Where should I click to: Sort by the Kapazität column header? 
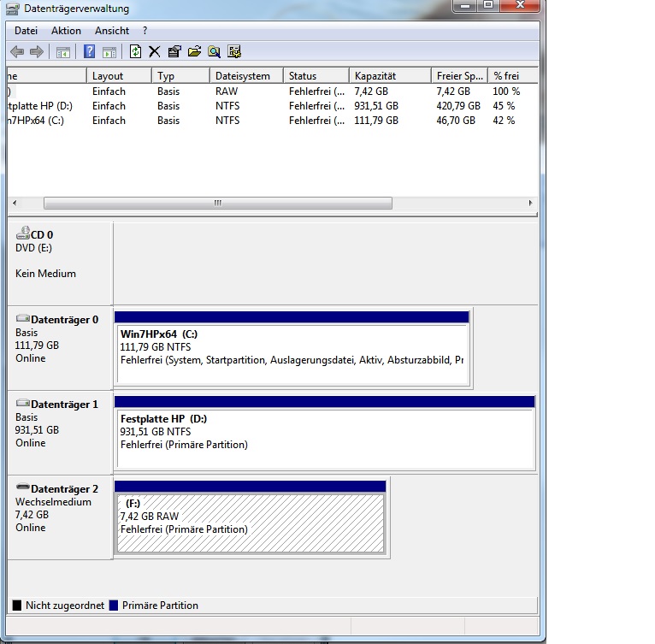390,75
